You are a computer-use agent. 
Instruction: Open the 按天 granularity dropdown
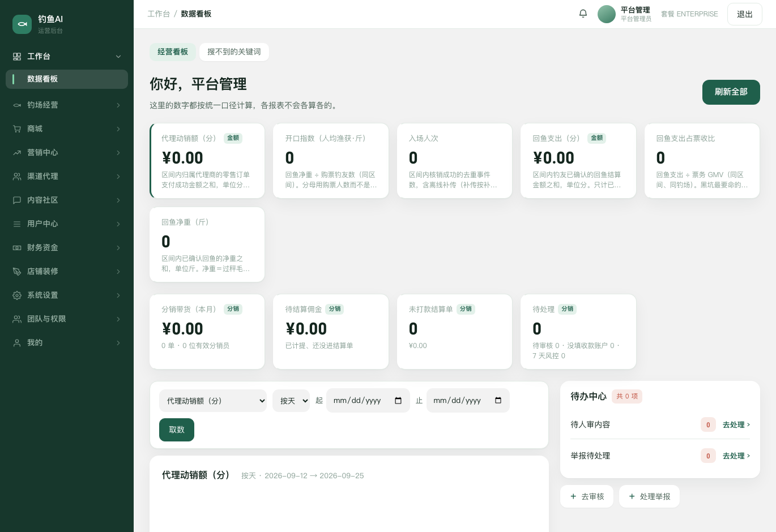tap(291, 401)
